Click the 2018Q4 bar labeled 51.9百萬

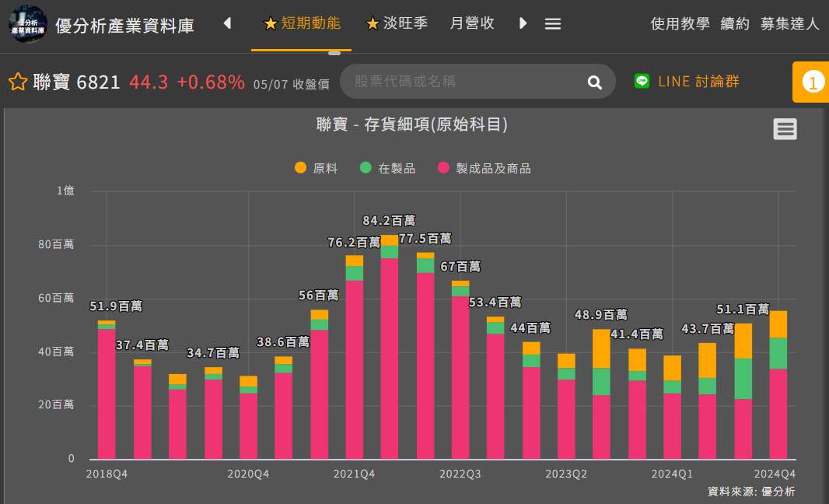pyautogui.click(x=107, y=389)
